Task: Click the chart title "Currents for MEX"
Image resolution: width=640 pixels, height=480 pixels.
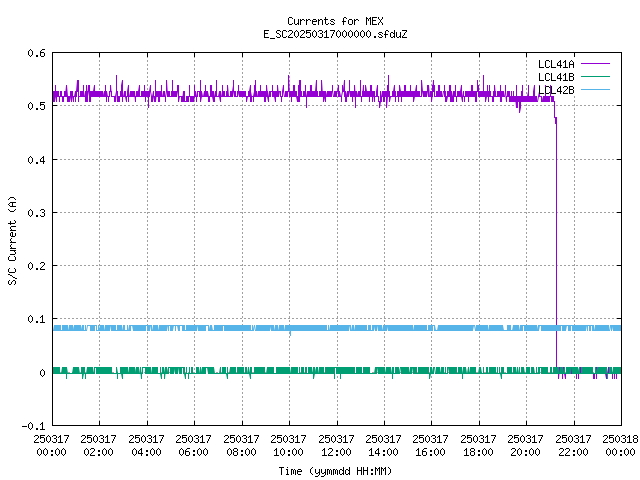Action: [x=335, y=21]
